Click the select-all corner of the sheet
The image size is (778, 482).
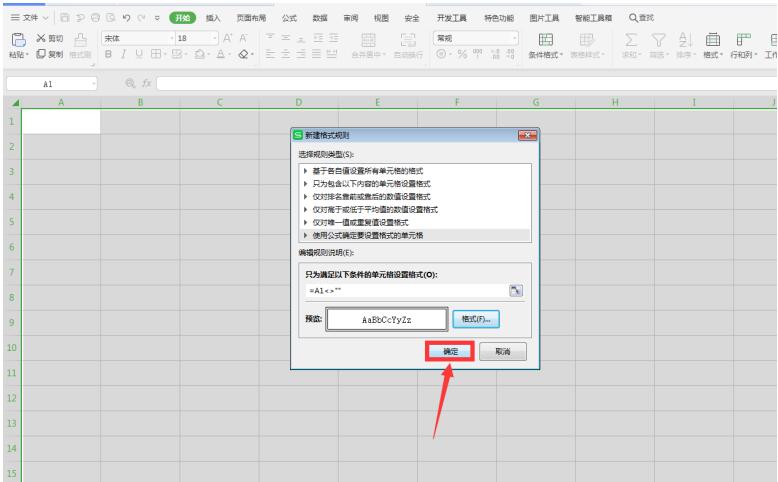pos(15,103)
